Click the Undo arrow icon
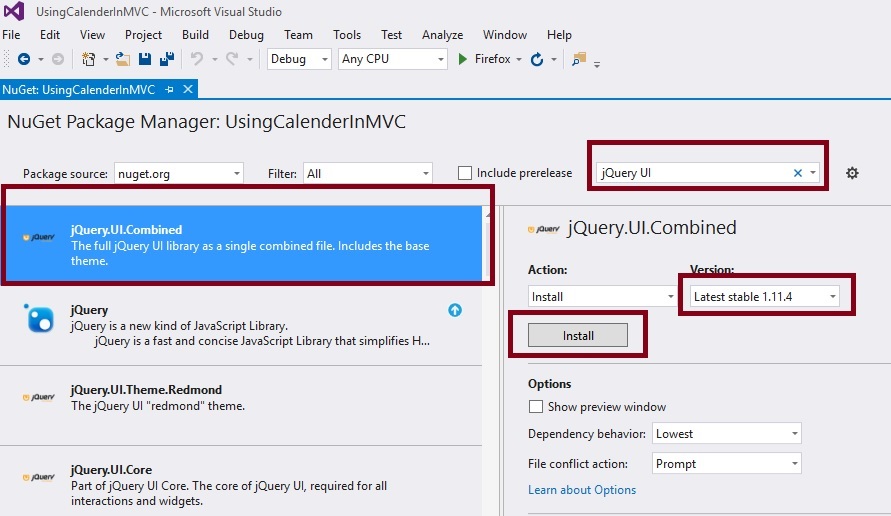 [197, 59]
